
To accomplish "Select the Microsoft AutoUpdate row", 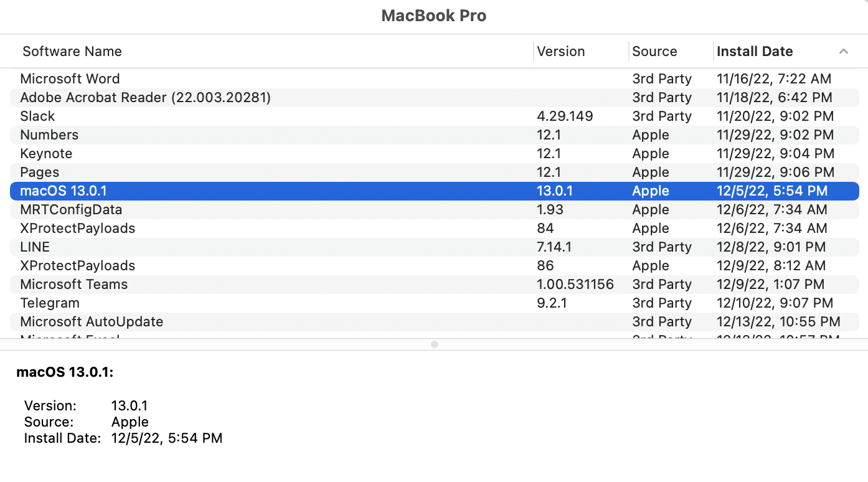I will pos(435,322).
